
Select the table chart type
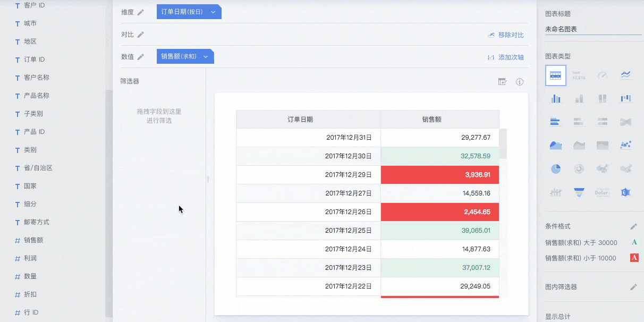556,75
